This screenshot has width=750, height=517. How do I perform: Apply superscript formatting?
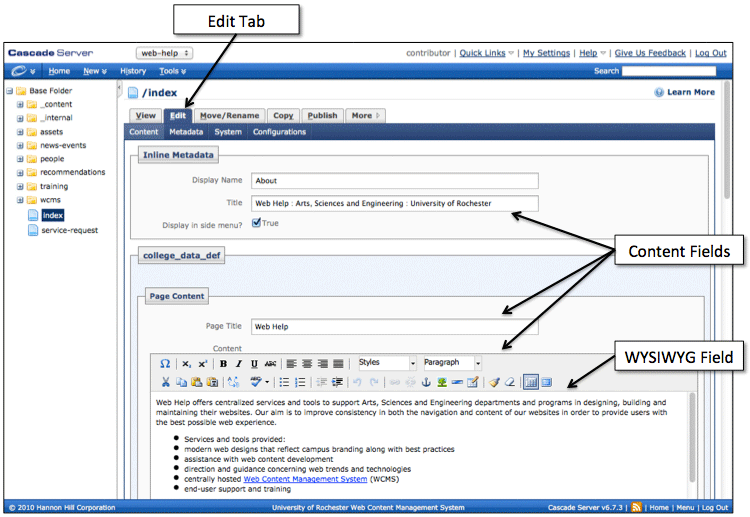(x=203, y=364)
